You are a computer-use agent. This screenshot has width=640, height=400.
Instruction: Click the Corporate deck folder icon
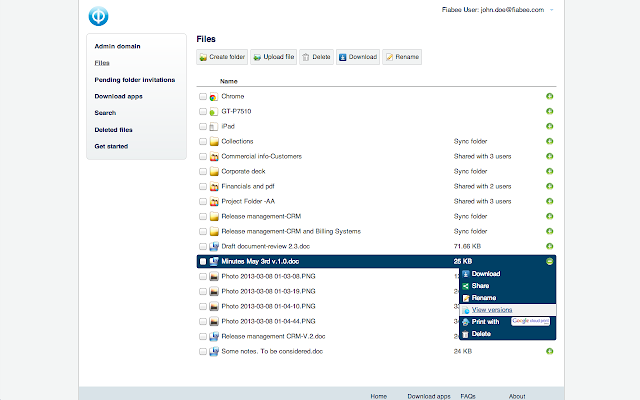[x=214, y=171]
